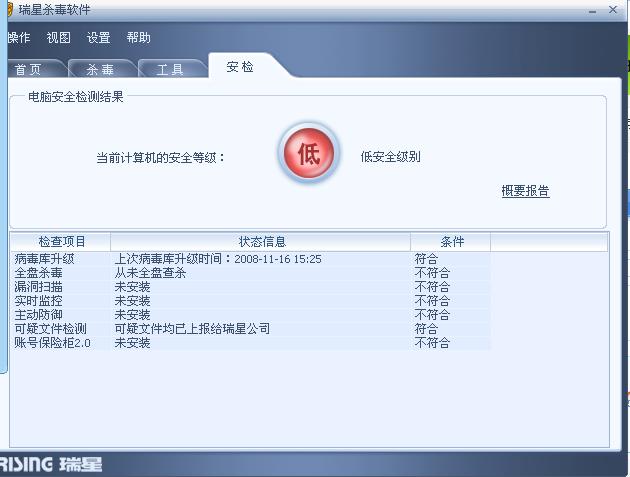
Task: Click the 未安装 status for 漏洞扫描
Action: pyautogui.click(x=133, y=287)
